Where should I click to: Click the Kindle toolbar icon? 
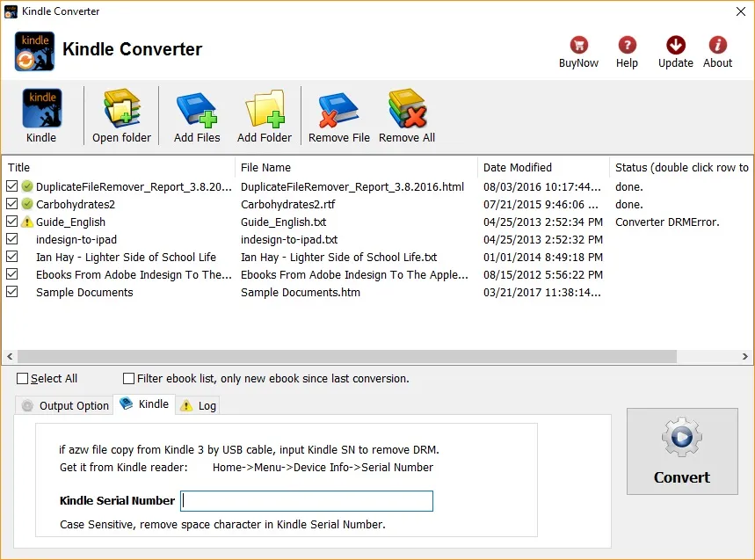41,108
